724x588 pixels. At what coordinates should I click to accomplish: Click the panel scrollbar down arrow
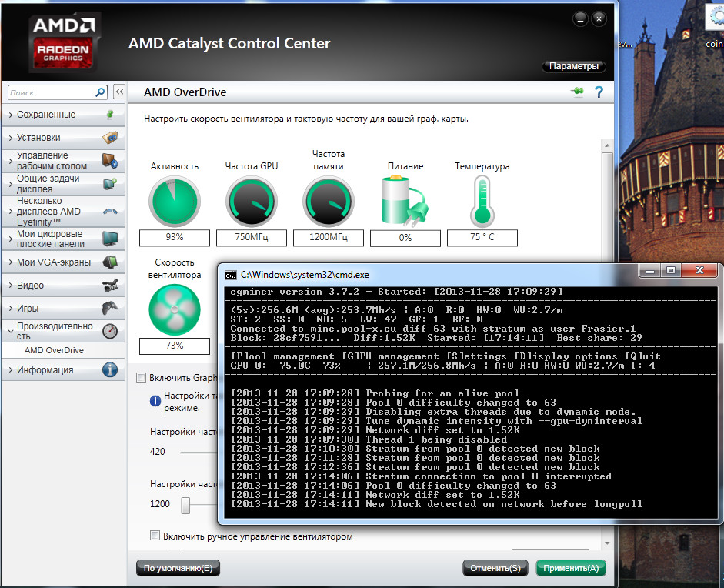coord(607,543)
